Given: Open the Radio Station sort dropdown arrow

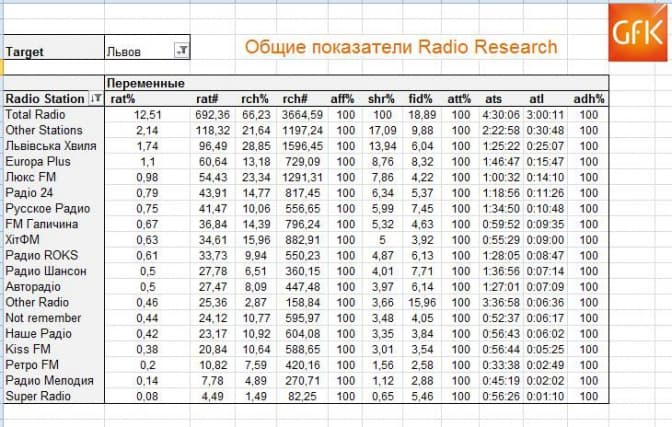Looking at the screenshot, I should [x=96, y=99].
